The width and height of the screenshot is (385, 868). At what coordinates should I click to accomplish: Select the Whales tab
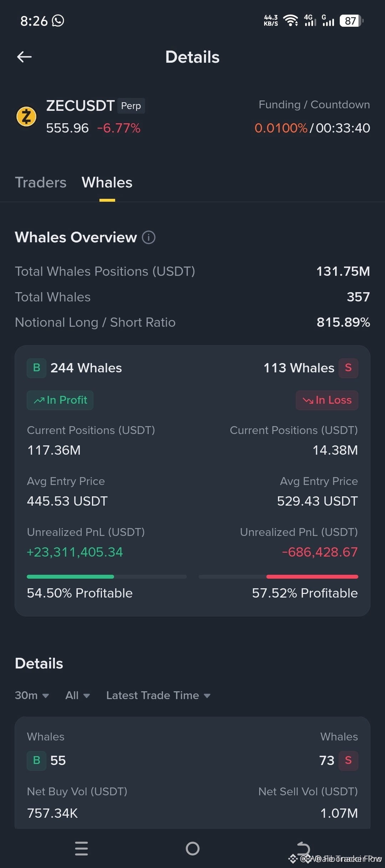click(x=107, y=182)
